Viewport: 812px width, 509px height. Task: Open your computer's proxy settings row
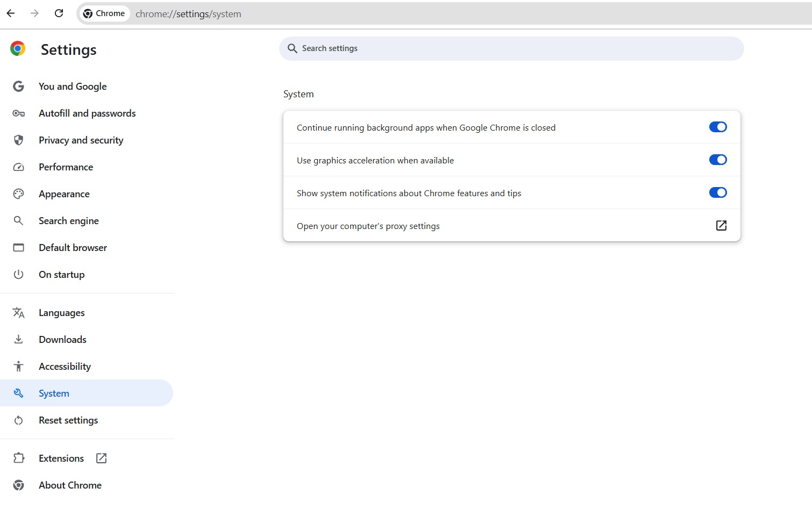pos(511,226)
